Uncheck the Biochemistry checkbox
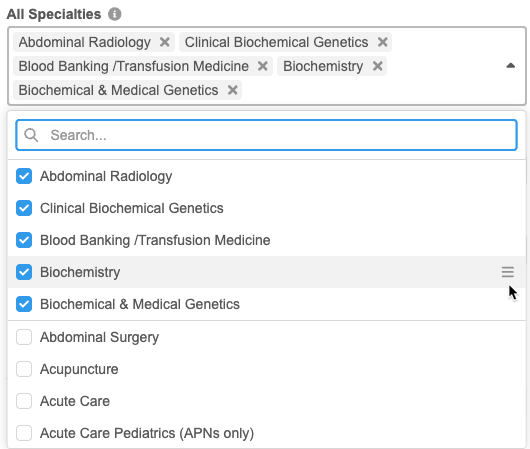The image size is (530, 449). coord(24,272)
